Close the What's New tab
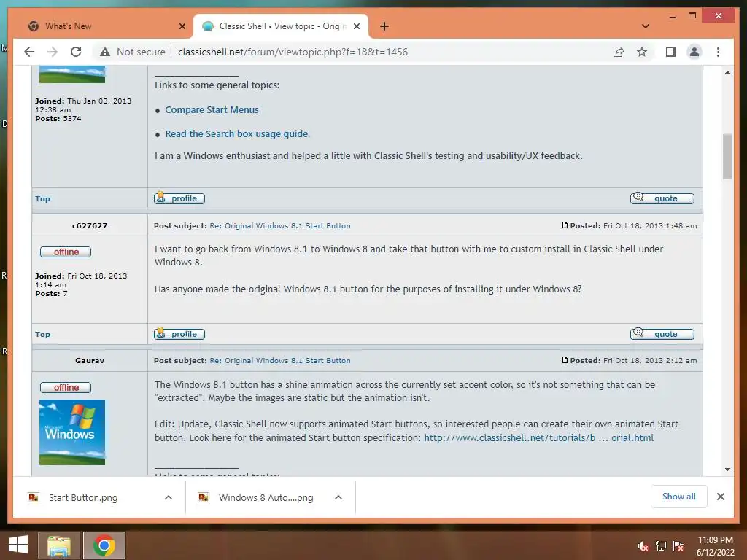Screen dimensions: 747x560 tap(182, 26)
